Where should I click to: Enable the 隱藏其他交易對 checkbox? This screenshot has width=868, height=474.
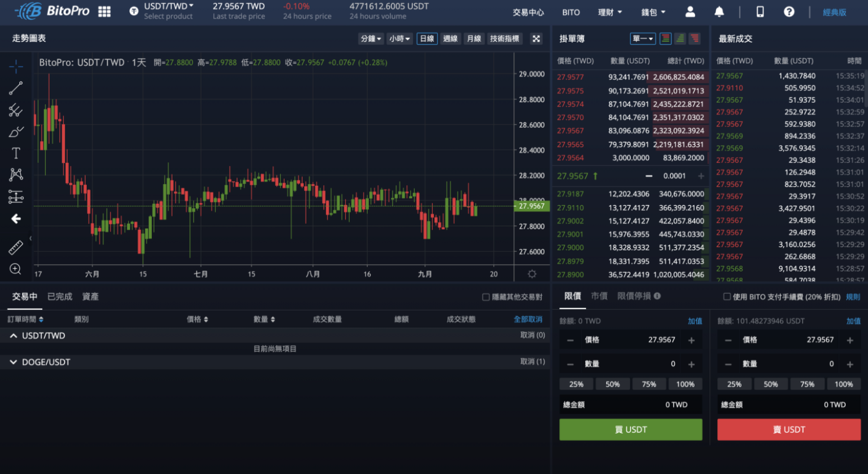(485, 296)
